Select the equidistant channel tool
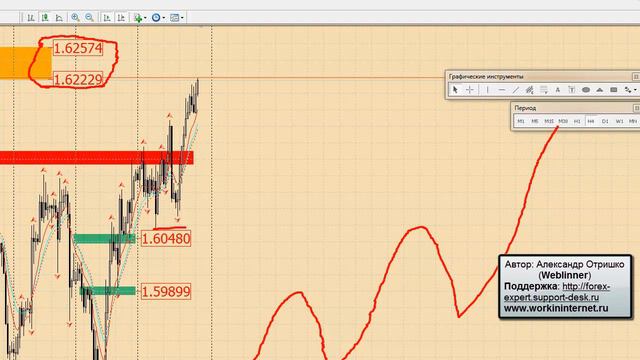Viewport: 640px width, 360px height. coord(530,90)
